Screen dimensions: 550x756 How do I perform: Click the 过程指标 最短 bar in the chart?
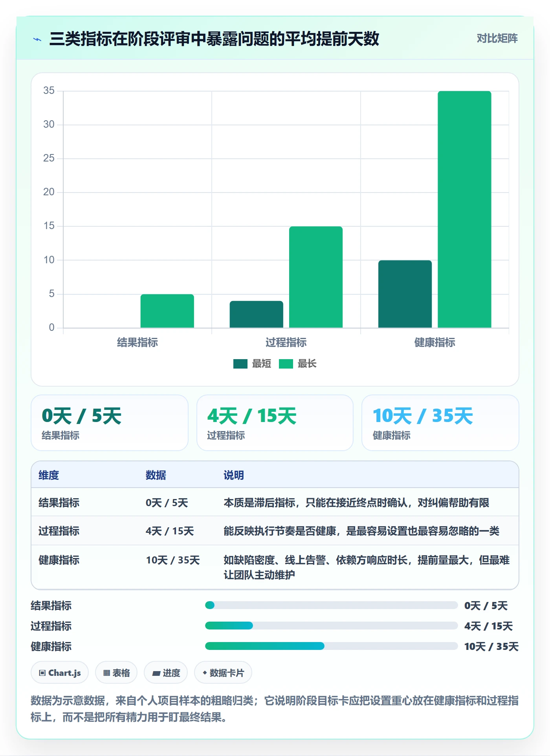click(x=257, y=314)
